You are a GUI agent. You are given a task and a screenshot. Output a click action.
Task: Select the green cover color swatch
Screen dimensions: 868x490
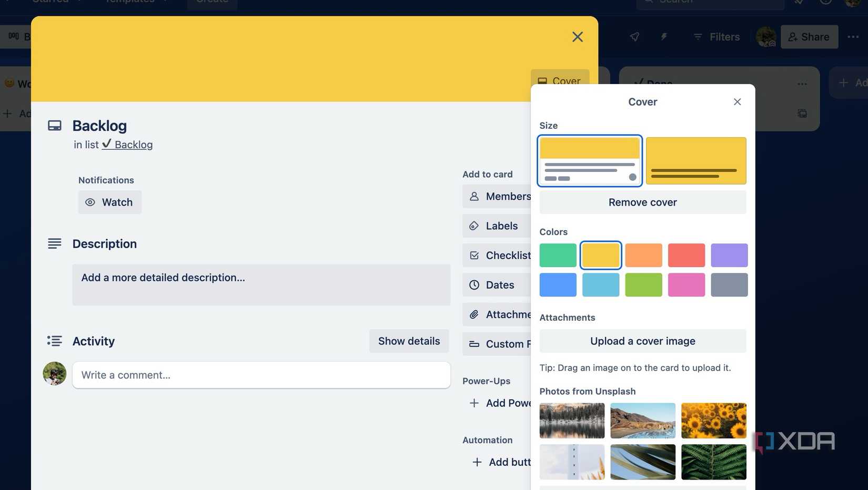pos(558,255)
